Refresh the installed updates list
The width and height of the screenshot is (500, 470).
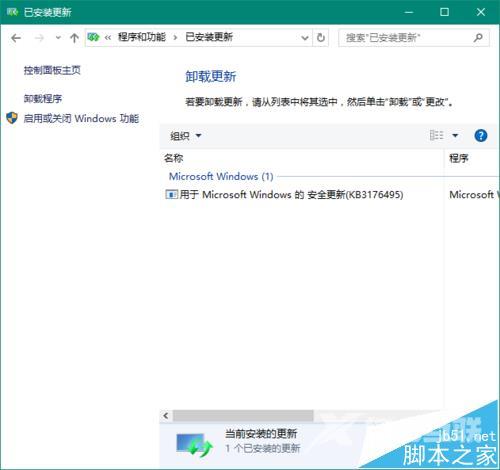(x=321, y=38)
